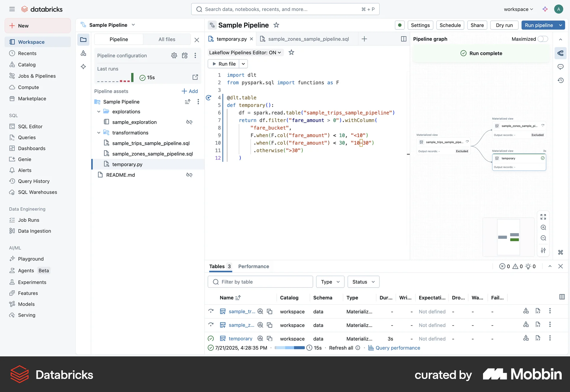
Task: Switch to the All files tab
Action: tap(167, 39)
